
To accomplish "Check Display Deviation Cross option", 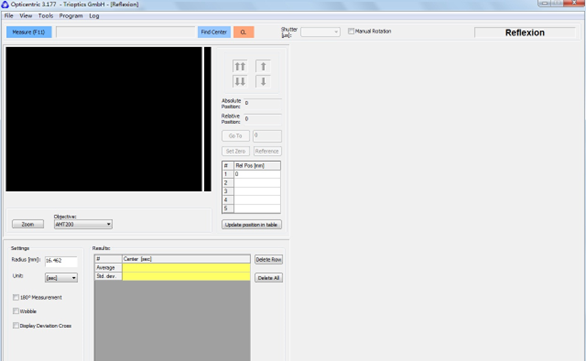I will pos(16,325).
